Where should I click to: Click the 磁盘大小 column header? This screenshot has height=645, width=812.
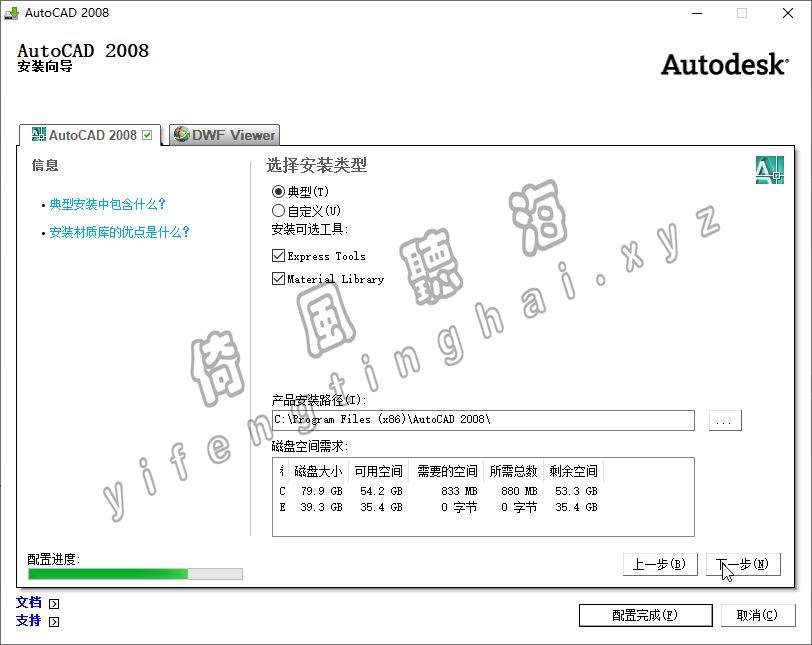318,471
